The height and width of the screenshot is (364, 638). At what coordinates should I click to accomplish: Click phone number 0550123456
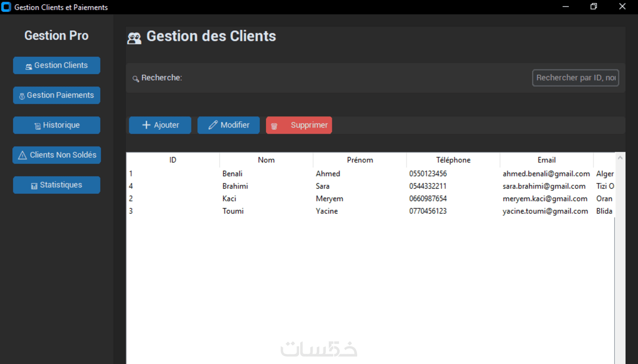pos(428,174)
